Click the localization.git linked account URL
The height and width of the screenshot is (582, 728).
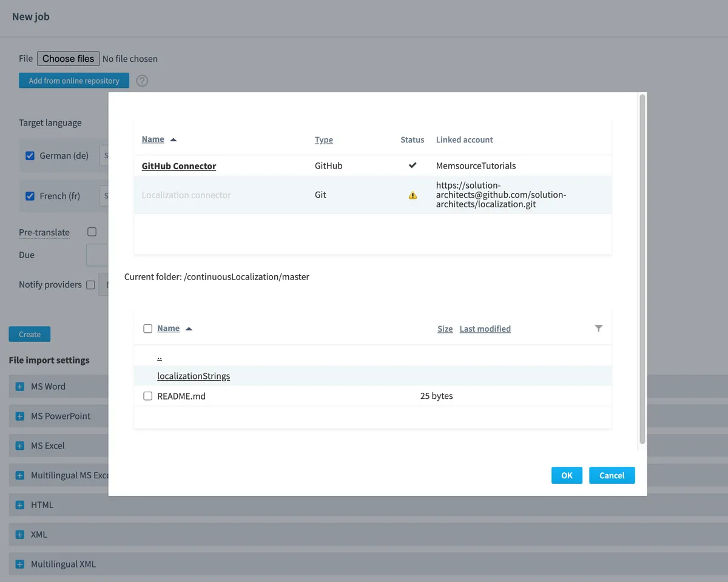pyautogui.click(x=501, y=195)
